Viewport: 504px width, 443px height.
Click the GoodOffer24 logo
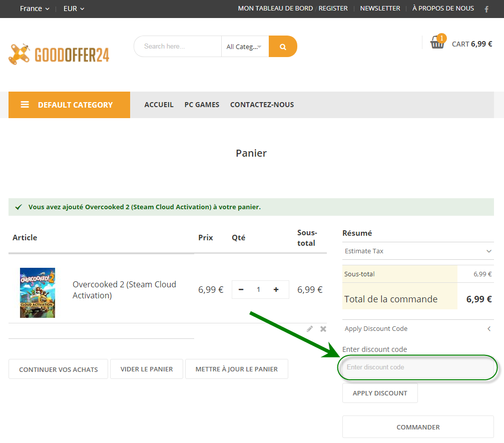pos(59,55)
